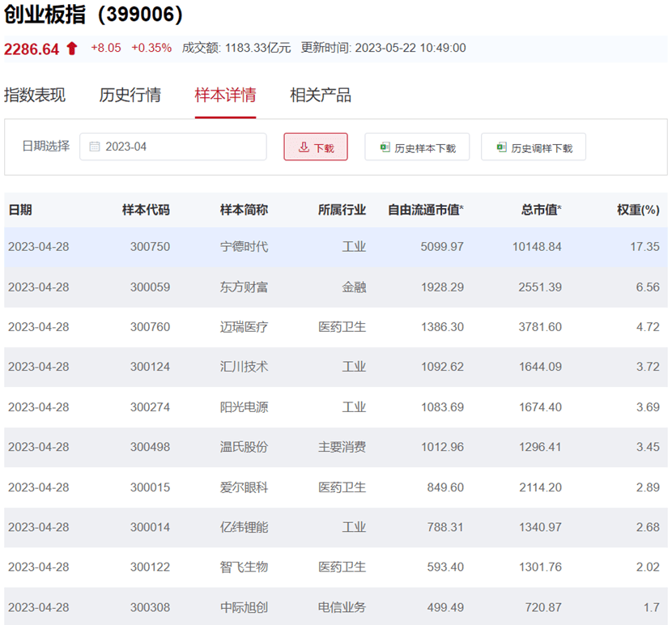Image resolution: width=672 pixels, height=625 pixels.
Task: Select the 阳光电源 name cell
Action: tap(244, 406)
